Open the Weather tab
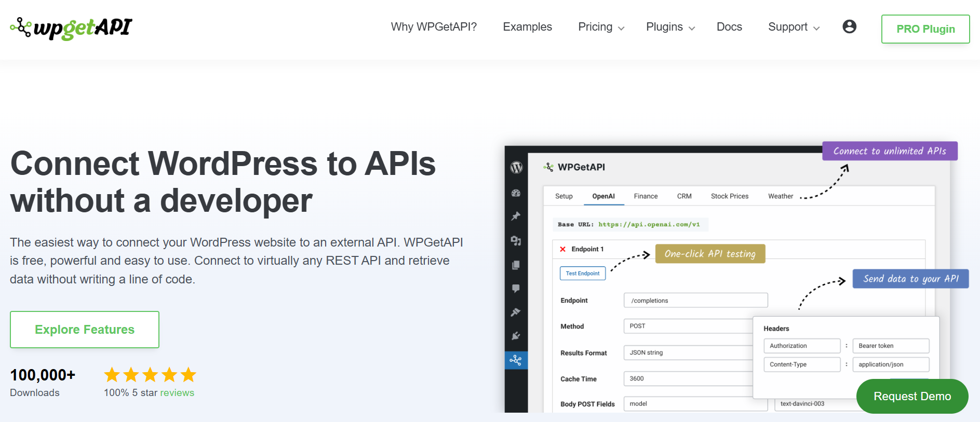The image size is (980, 422). [781, 196]
